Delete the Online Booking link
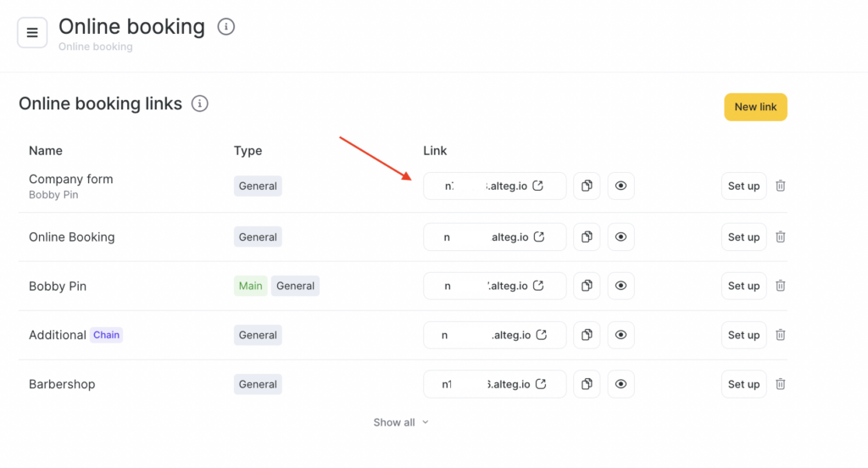868x468 pixels. 781,237
